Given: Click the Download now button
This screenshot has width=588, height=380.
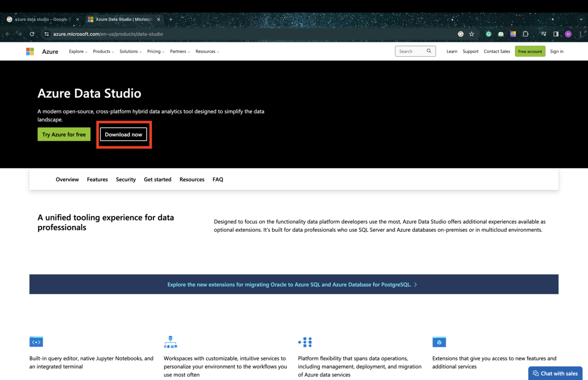Looking at the screenshot, I should pos(123,134).
